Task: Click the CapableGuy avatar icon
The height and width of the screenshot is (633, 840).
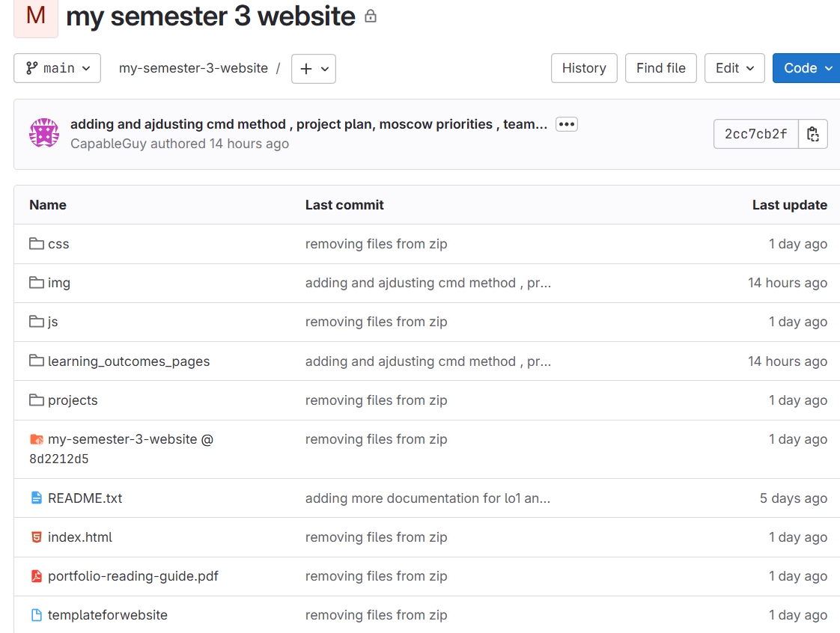Action: (x=44, y=133)
